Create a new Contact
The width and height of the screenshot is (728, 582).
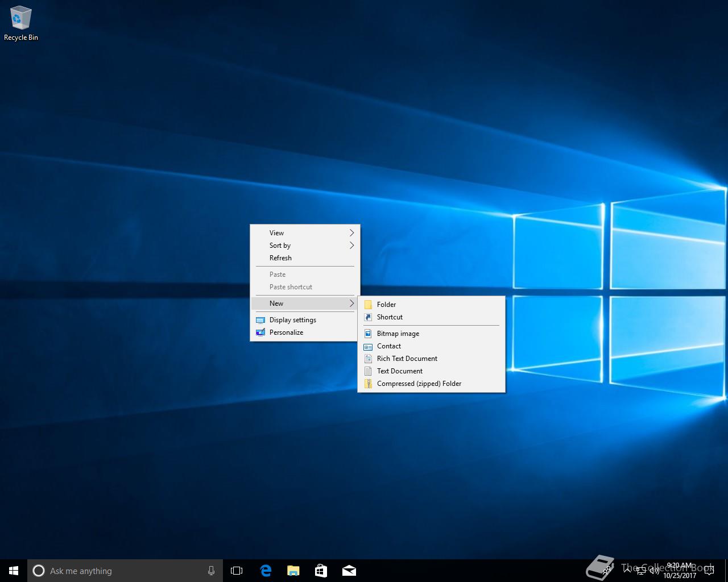tap(432, 346)
